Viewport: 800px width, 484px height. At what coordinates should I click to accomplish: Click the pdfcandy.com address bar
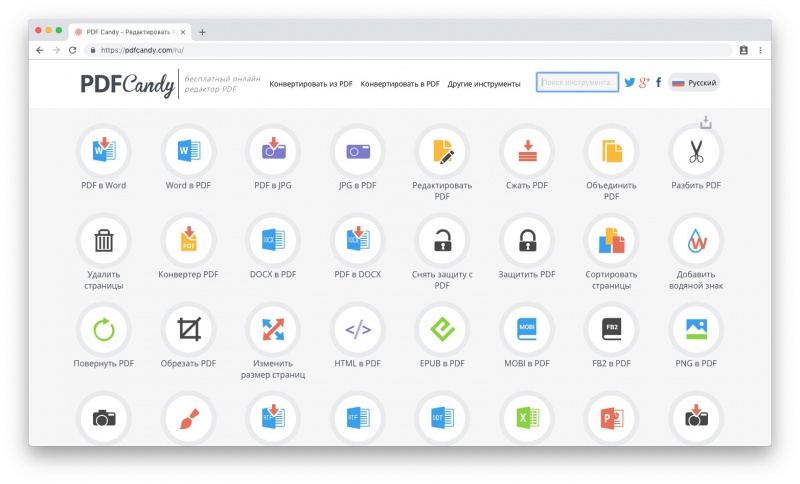(408, 50)
